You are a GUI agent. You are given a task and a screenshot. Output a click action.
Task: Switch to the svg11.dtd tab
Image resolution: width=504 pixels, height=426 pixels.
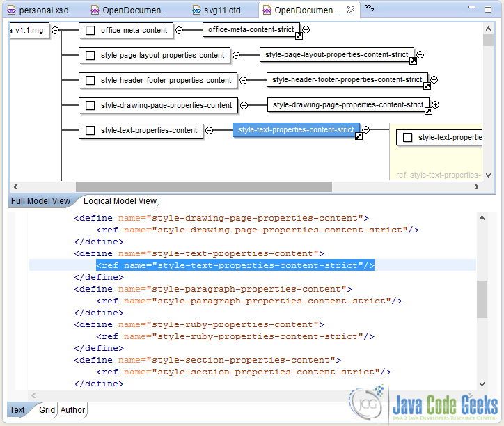pyautogui.click(x=216, y=10)
